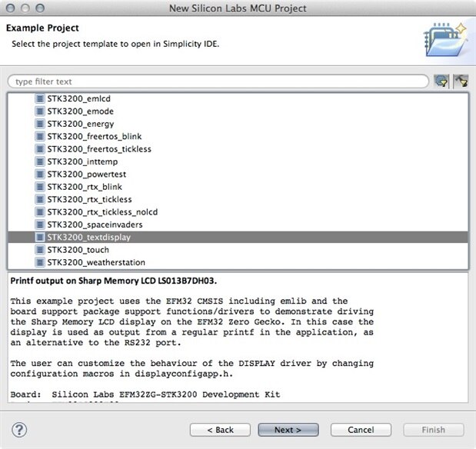
Task: Pick STK3200_rtx_tickless_nolcd project
Action: point(102,212)
